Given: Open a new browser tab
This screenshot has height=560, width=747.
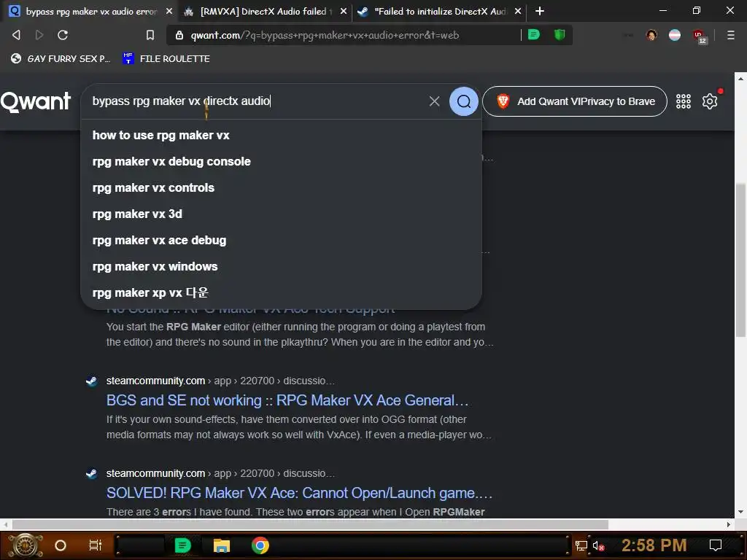Looking at the screenshot, I should click(x=539, y=11).
